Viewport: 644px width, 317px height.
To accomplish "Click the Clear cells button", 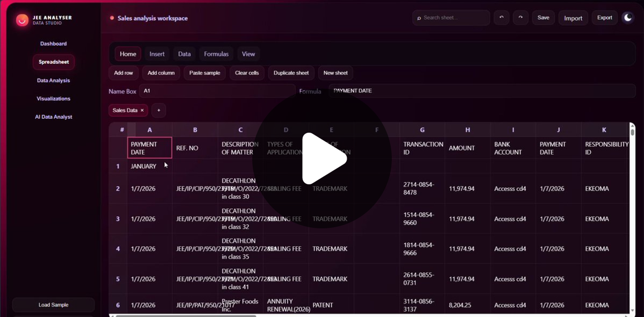I will tap(247, 73).
